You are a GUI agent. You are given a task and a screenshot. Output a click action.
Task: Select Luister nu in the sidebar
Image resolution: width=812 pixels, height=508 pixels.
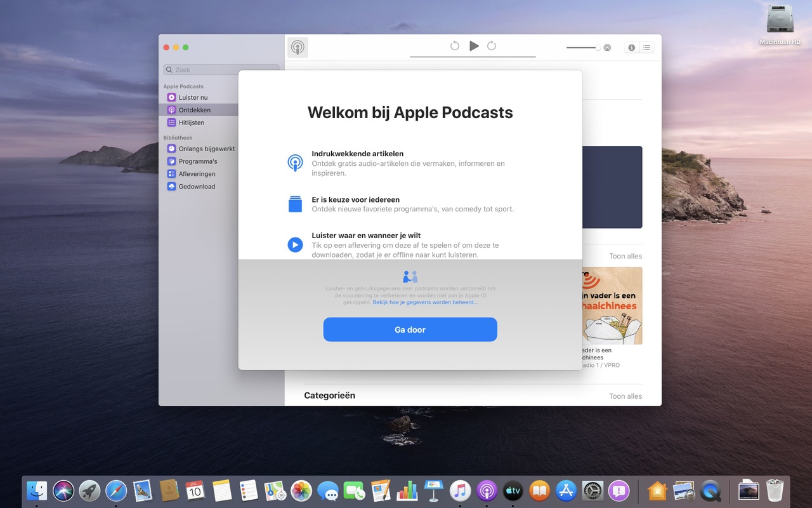click(x=193, y=97)
